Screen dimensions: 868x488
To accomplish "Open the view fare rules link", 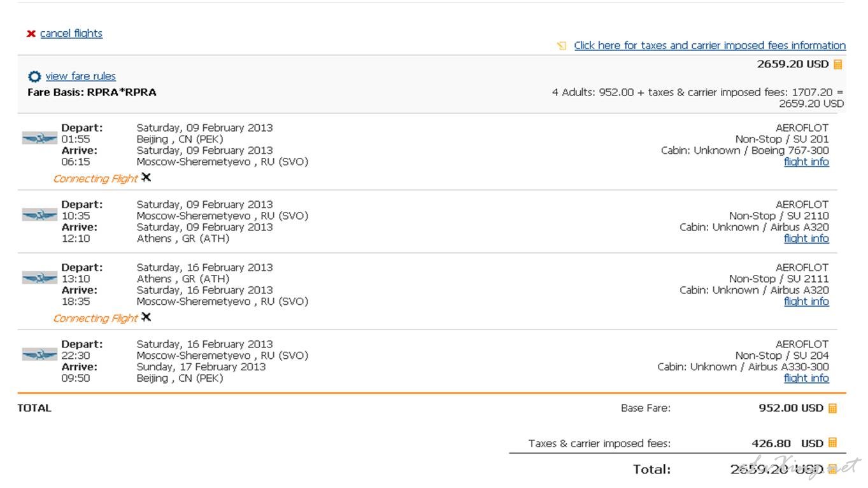I will [80, 76].
